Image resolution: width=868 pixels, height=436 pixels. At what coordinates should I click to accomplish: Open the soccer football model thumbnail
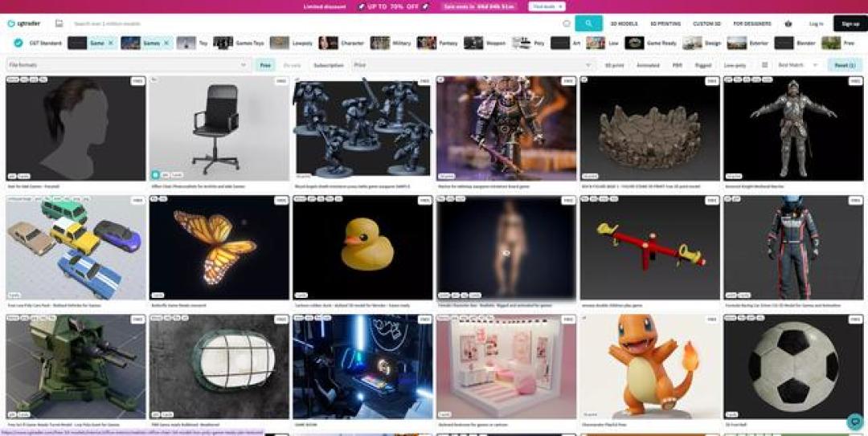[x=793, y=366]
